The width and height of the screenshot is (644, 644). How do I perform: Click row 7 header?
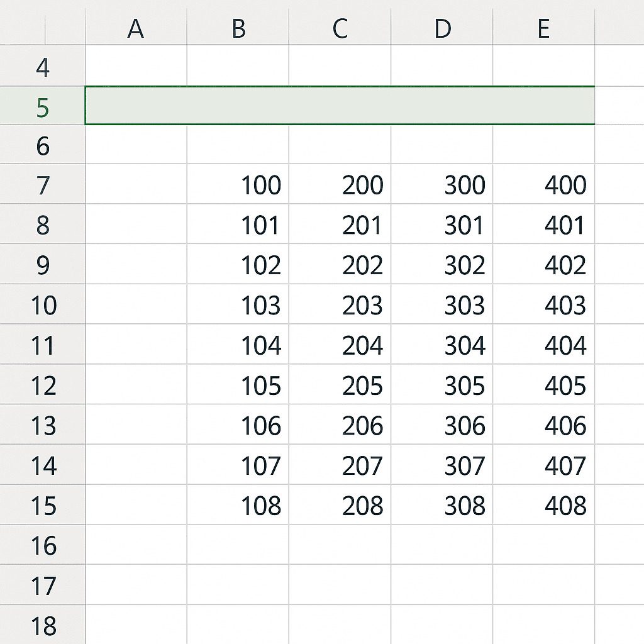42,185
